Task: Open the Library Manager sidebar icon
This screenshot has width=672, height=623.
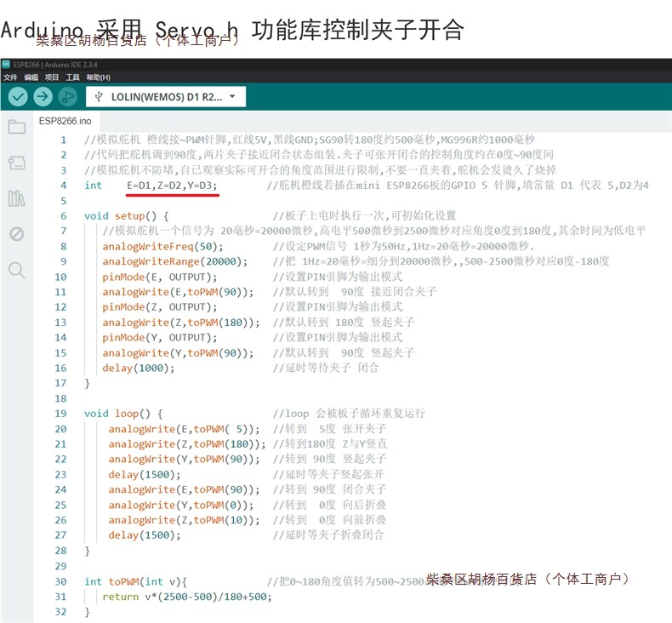Action: 17,198
